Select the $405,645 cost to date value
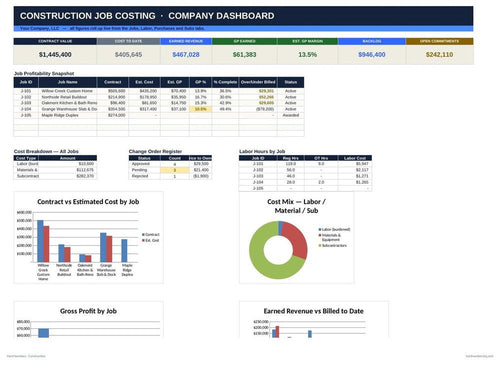The image size is (500, 365). [x=128, y=55]
